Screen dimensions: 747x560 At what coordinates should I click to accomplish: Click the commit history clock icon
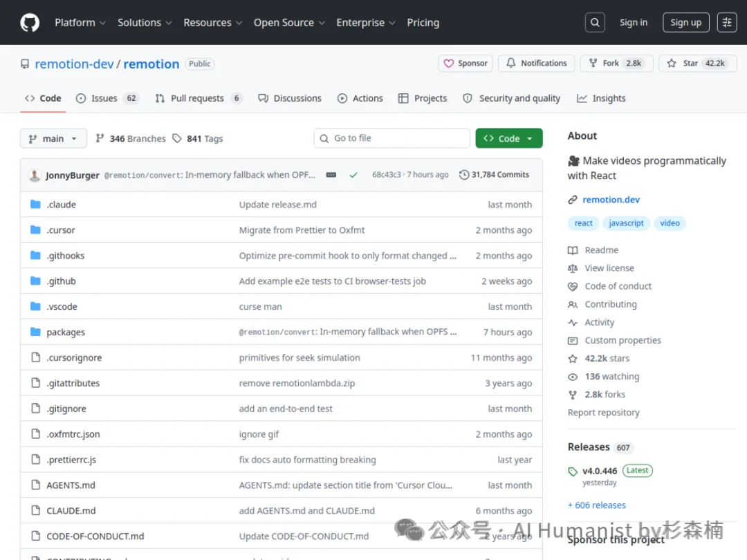coord(463,175)
